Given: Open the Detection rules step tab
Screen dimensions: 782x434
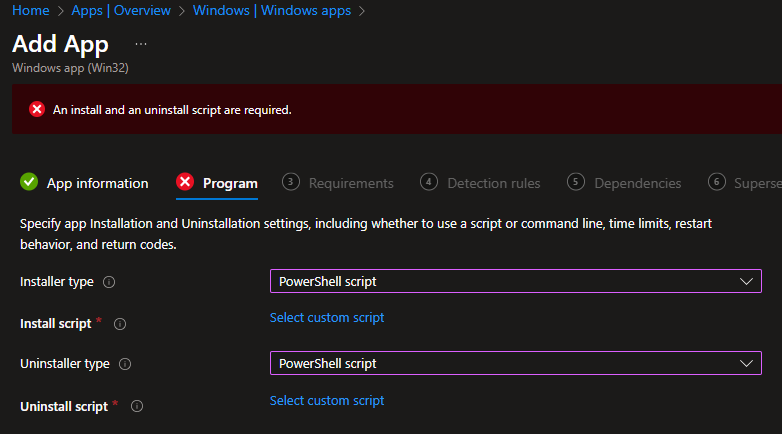Looking at the screenshot, I should (493, 183).
